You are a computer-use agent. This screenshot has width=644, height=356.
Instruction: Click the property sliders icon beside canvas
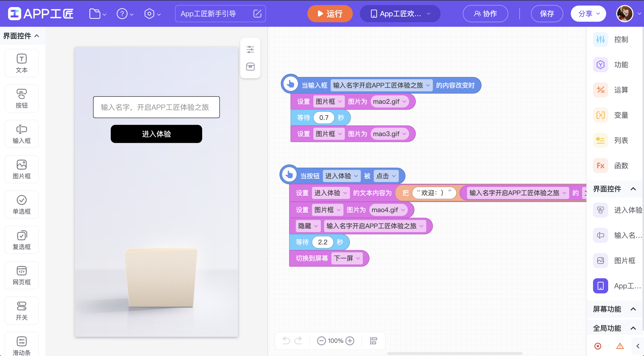pos(250,49)
